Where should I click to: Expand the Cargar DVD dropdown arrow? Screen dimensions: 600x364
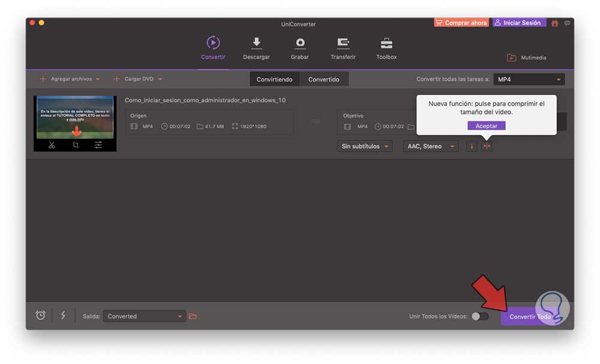click(x=160, y=79)
